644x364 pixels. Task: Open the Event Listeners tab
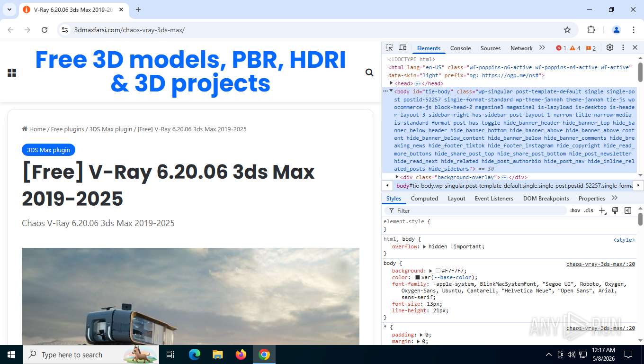click(494, 198)
